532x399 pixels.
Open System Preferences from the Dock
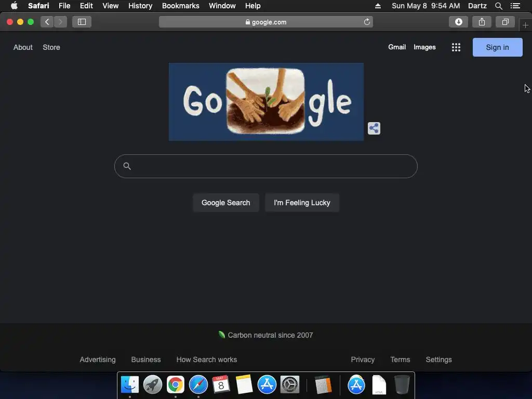click(290, 384)
